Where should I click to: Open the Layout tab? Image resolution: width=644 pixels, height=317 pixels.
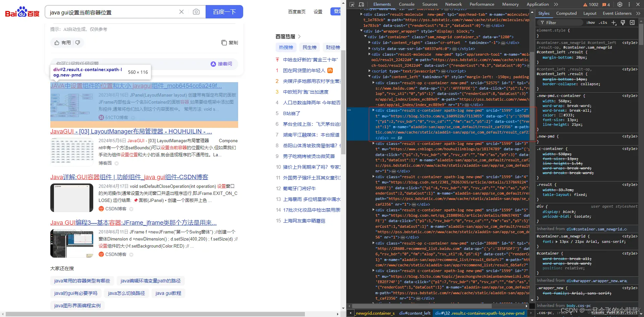590,13
